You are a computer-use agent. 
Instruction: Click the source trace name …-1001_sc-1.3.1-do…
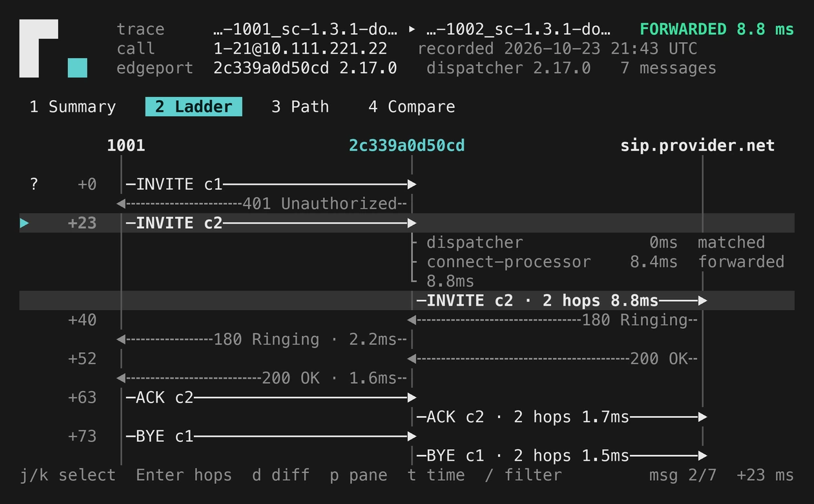tap(305, 29)
